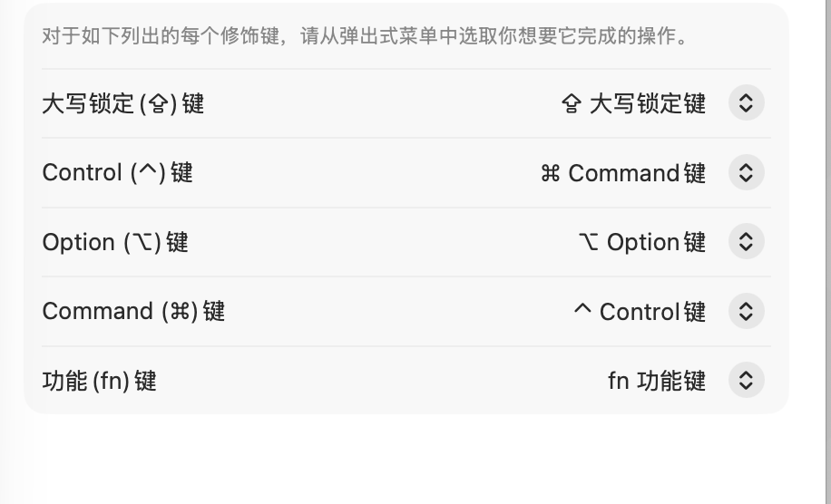Select the 'fn 功能键' current value text
This screenshot has height=504, width=831.
(x=657, y=381)
